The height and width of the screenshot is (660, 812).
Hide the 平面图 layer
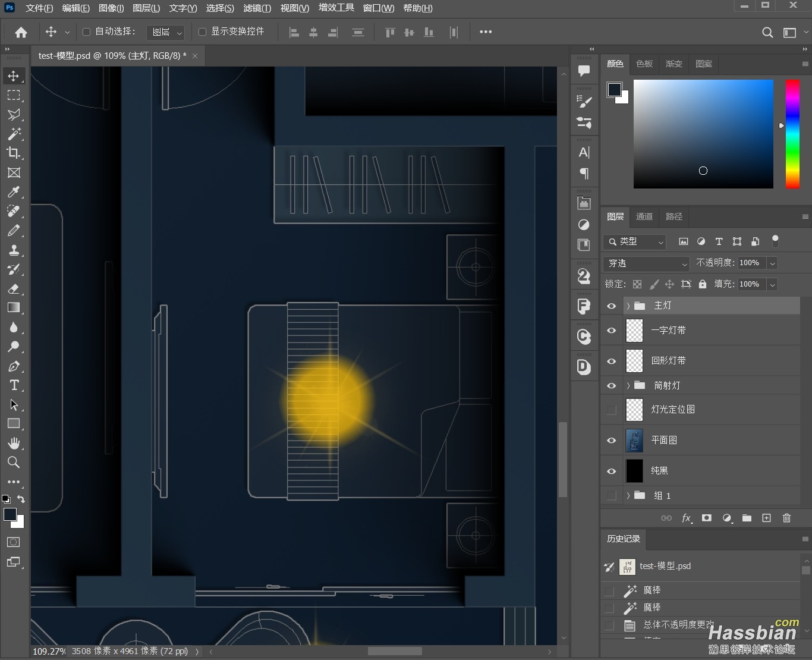coord(611,440)
